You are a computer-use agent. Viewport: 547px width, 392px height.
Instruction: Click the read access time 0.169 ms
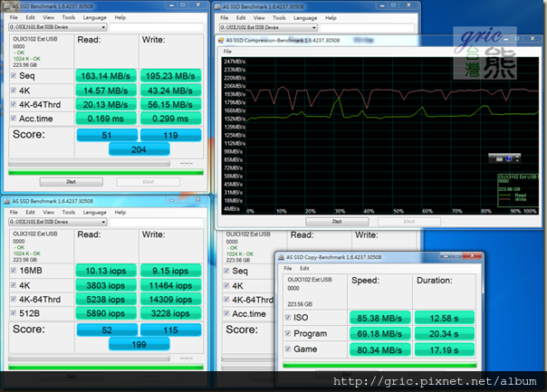click(x=106, y=119)
